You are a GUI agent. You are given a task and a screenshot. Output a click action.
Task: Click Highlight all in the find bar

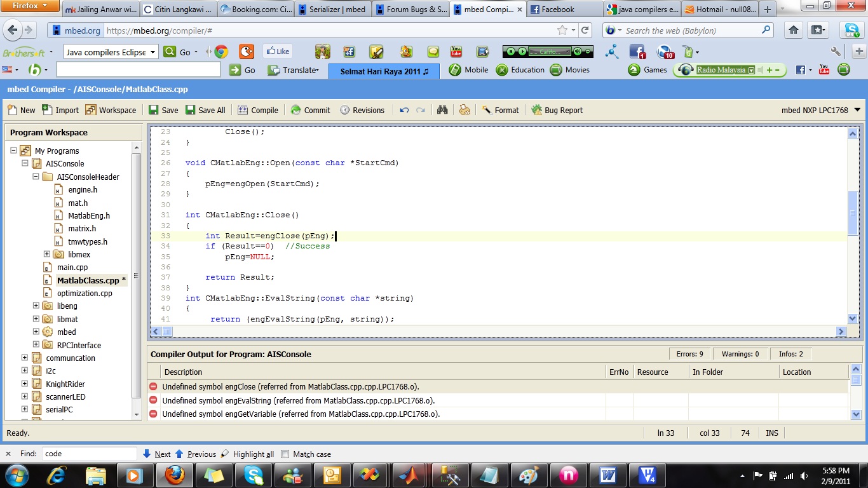253,454
